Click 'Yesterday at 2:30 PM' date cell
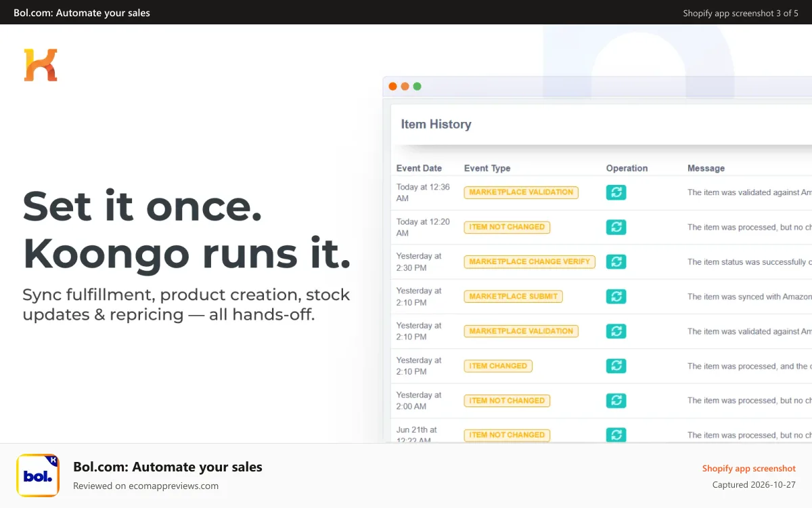Screen dimensions: 812x508 [x=419, y=261]
